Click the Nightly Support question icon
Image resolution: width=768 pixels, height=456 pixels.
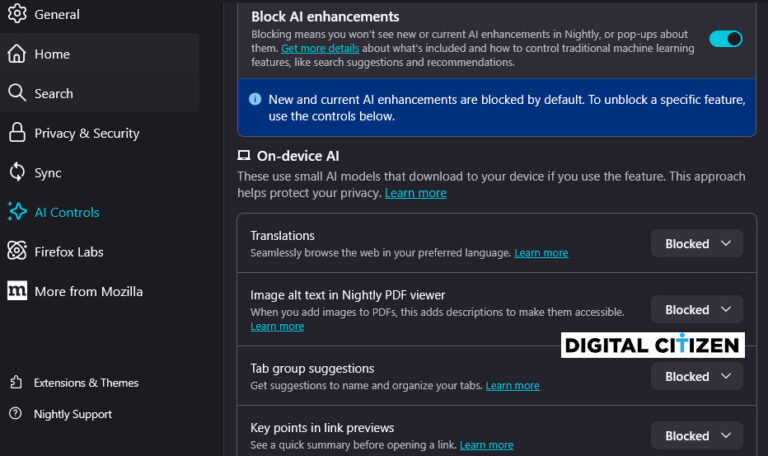tap(16, 413)
